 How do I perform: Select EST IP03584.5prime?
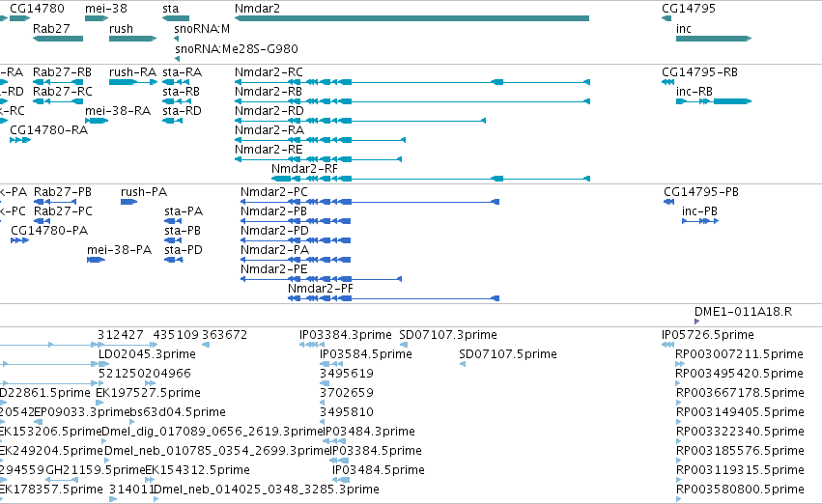365,354
